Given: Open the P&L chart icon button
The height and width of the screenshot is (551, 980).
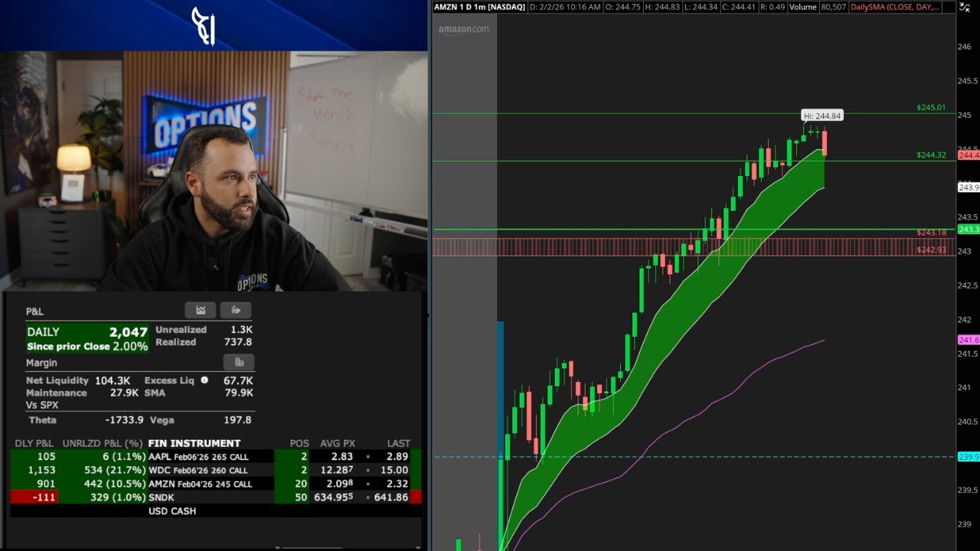Looking at the screenshot, I should coord(200,310).
